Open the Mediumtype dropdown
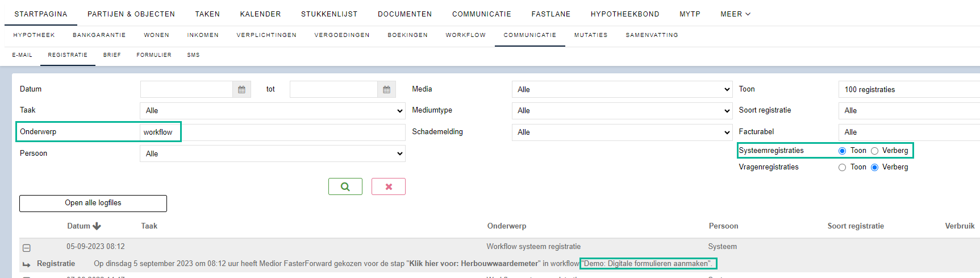This screenshot has height=278, width=980. pos(622,111)
